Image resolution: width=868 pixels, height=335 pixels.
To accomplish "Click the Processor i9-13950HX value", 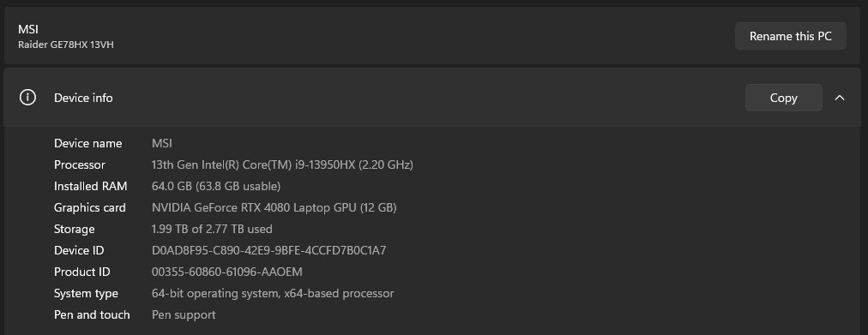I will pyautogui.click(x=282, y=165).
